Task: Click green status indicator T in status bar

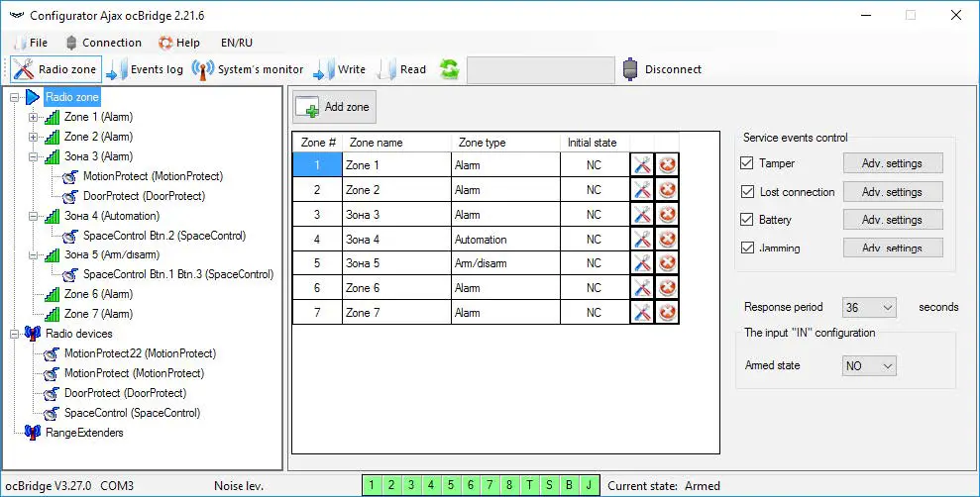Action: [529, 485]
